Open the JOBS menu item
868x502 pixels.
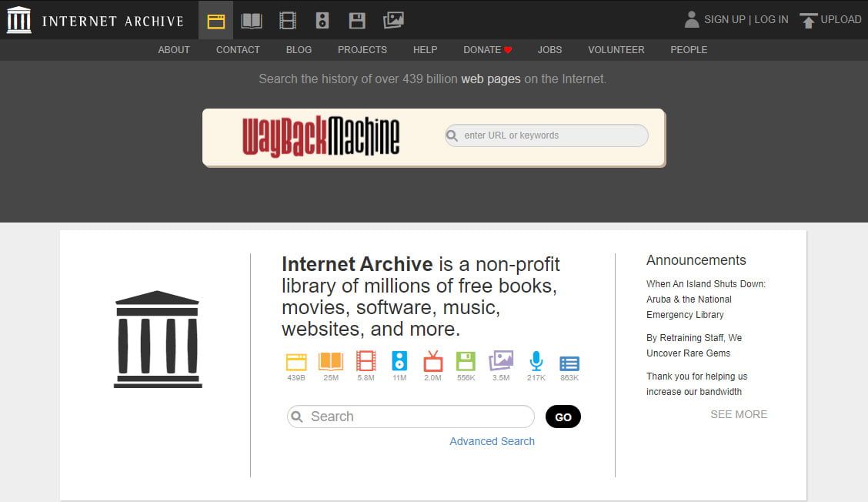point(549,50)
